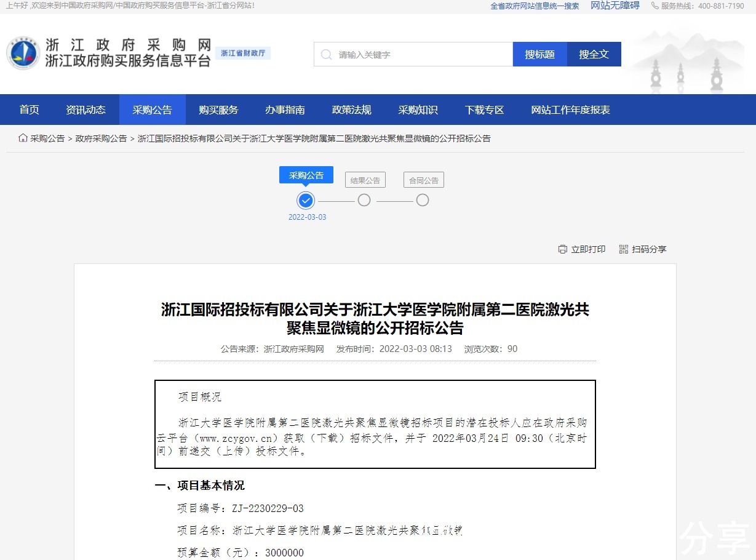This screenshot has height=560, width=756.
Task: Click the magnifier icon in search box
Action: pyautogui.click(x=326, y=55)
